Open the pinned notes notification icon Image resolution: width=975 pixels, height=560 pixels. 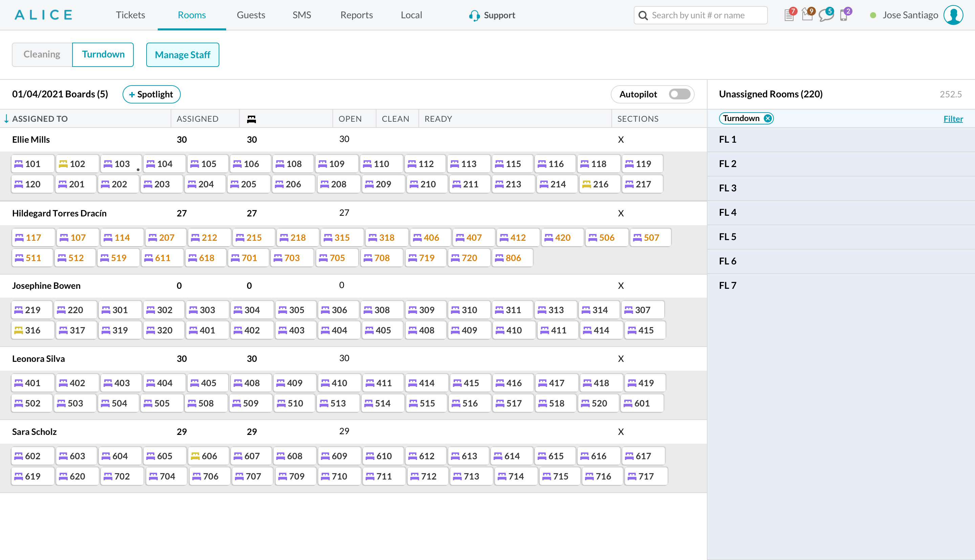click(807, 15)
